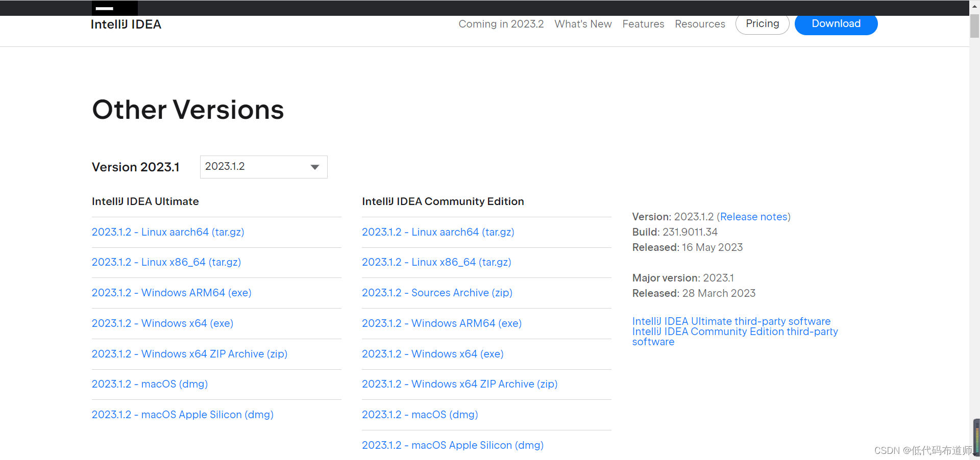Click the IntelliJ IDEA Ultimate column heading
Viewport: 980px width, 460px height.
pyautogui.click(x=145, y=201)
